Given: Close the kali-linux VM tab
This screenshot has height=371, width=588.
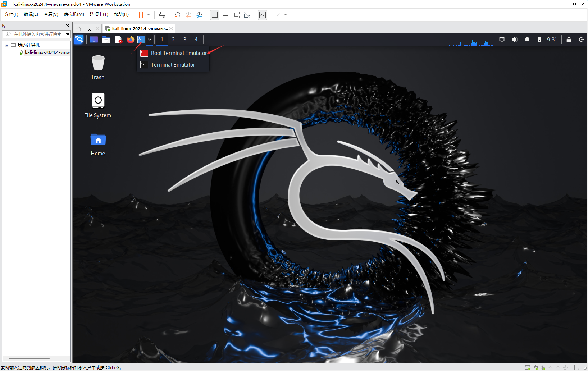Looking at the screenshot, I should (x=171, y=29).
